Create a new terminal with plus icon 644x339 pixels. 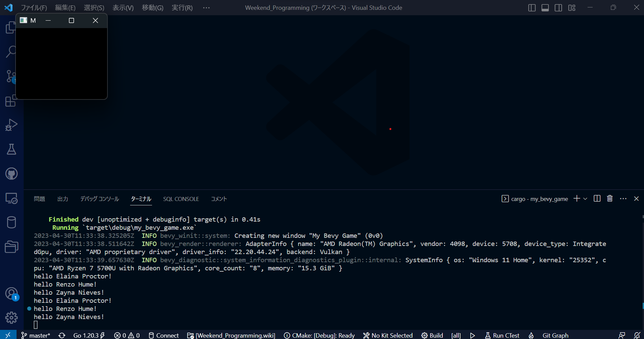(x=577, y=199)
